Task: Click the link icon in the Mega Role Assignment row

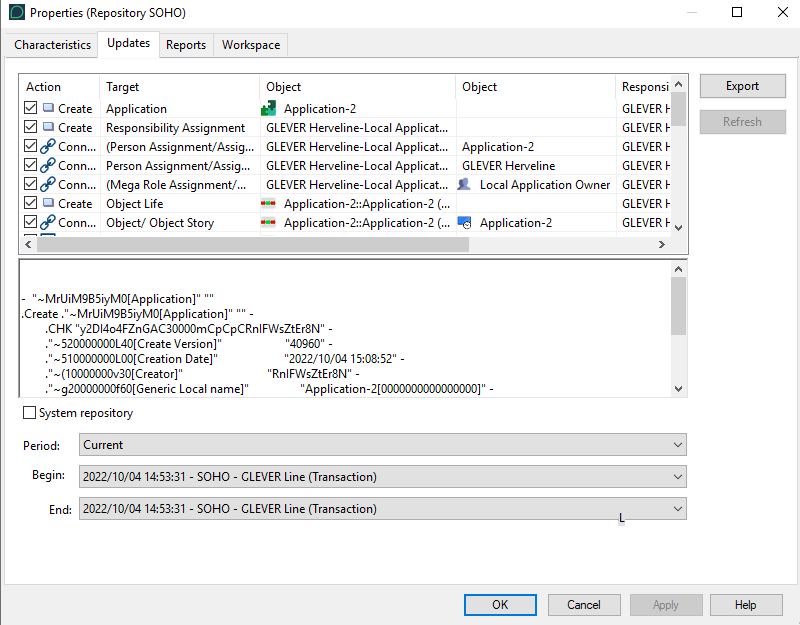Action: [x=47, y=185]
